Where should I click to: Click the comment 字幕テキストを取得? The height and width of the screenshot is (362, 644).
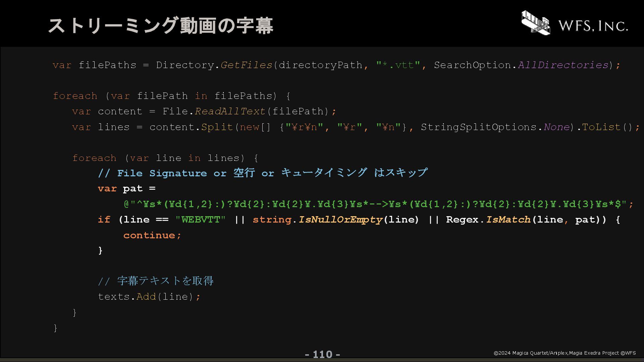(156, 281)
